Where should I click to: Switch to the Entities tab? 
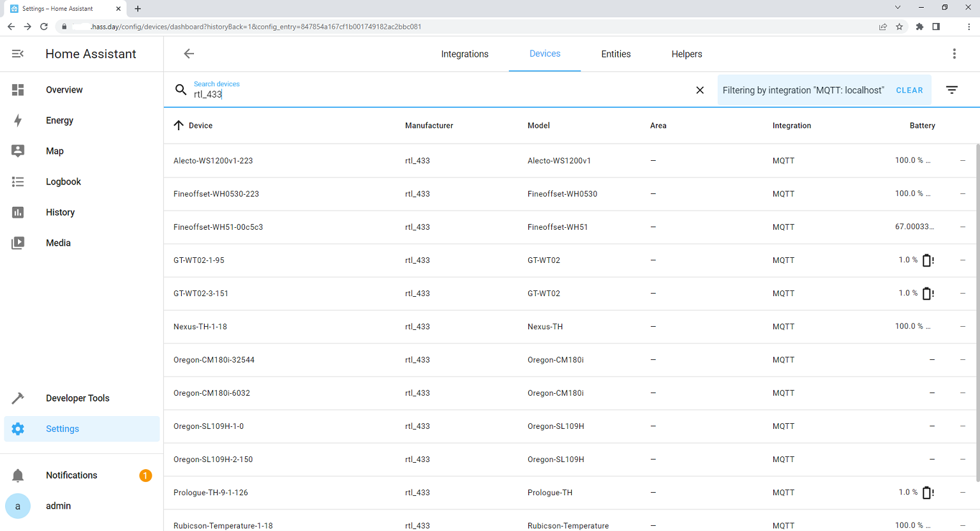616,54
